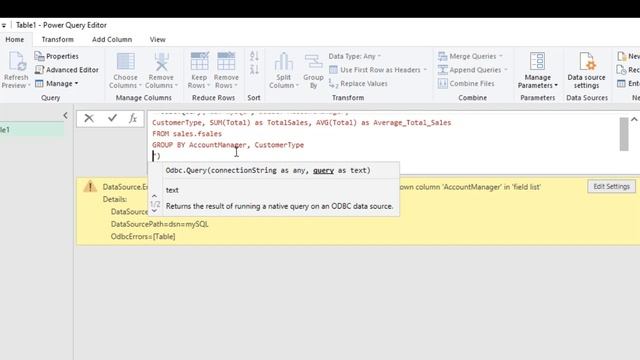Viewport: 640px width, 360px height.
Task: Open the Keep Rows dropdown arrow
Action: pos(209,85)
